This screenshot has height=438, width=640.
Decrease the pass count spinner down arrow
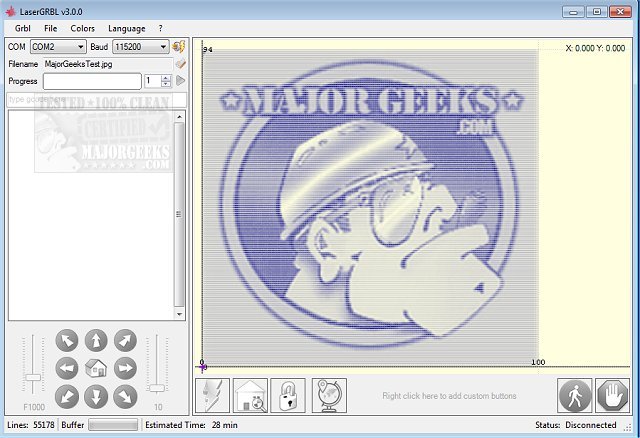[x=166, y=84]
